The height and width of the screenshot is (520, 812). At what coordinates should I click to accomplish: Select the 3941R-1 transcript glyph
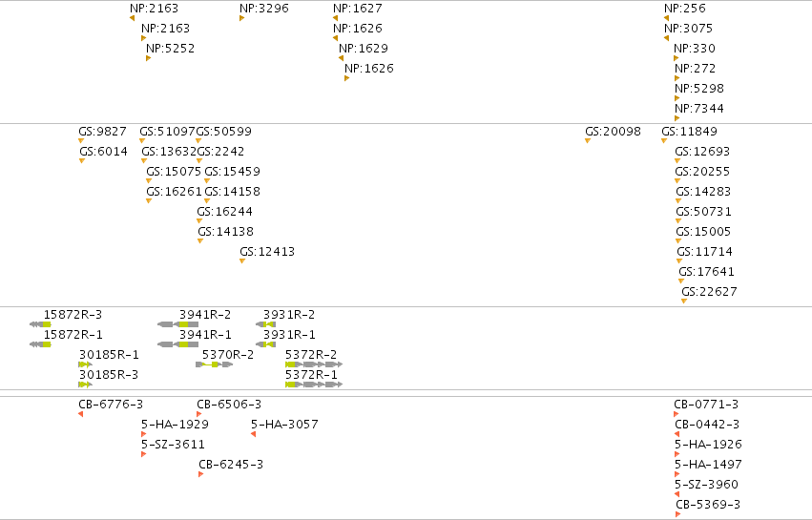coord(178,344)
